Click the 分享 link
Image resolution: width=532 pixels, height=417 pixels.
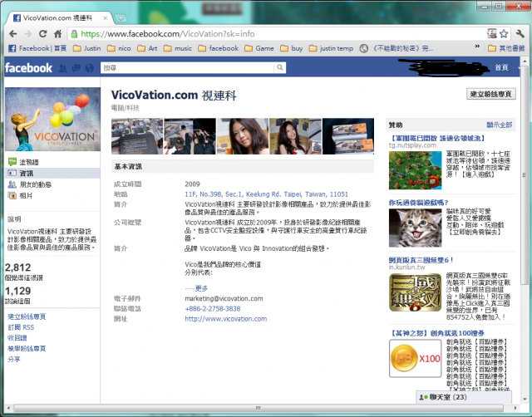[14, 359]
